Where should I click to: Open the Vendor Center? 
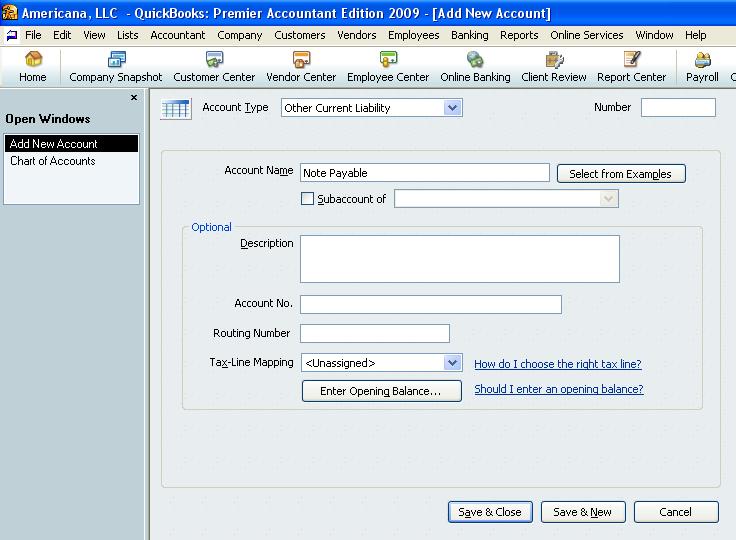pyautogui.click(x=301, y=67)
